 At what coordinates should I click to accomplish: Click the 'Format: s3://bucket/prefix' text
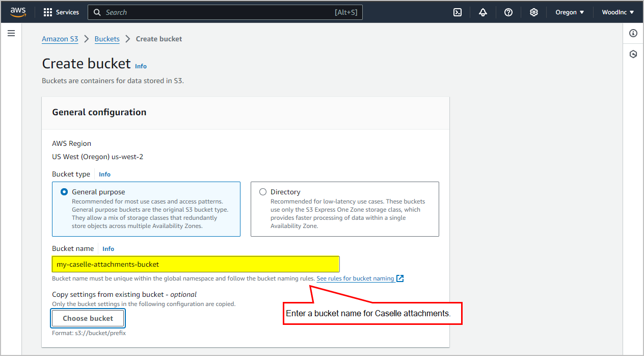(x=89, y=333)
